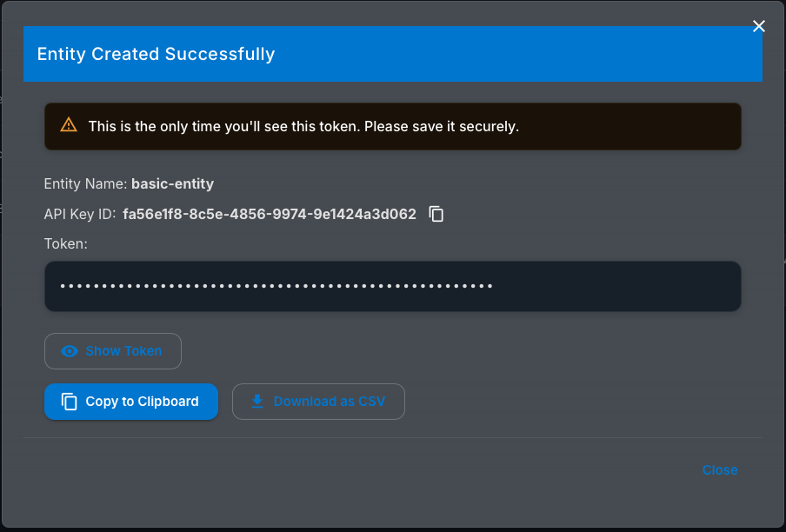786x532 pixels.
Task: Download the token as CSV
Action: click(318, 401)
